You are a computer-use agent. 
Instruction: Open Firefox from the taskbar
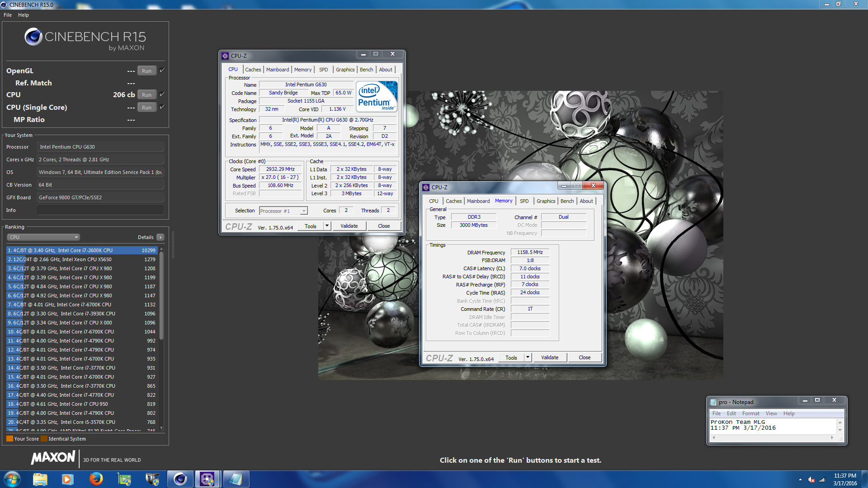pos(96,479)
